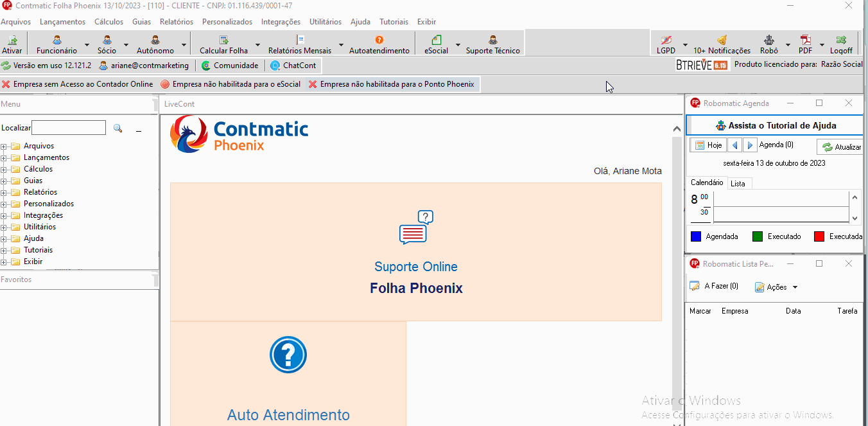Click the Atualizar button in Agenda
Screen dimensions: 868x426
pos(841,147)
